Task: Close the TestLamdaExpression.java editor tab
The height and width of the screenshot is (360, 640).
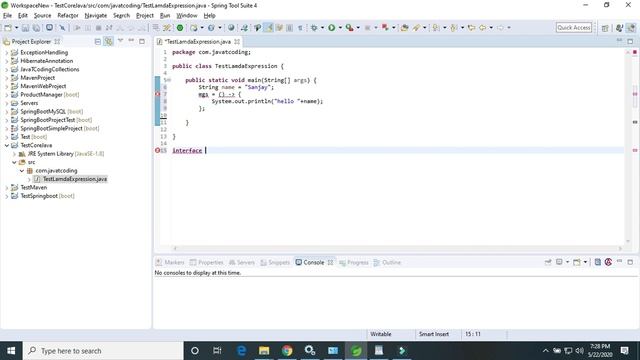Action: (237, 42)
